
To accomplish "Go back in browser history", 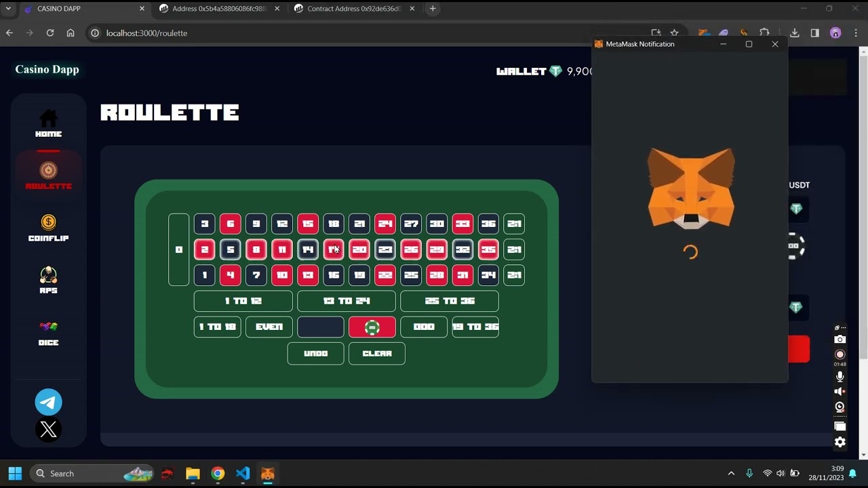I will click(x=9, y=33).
